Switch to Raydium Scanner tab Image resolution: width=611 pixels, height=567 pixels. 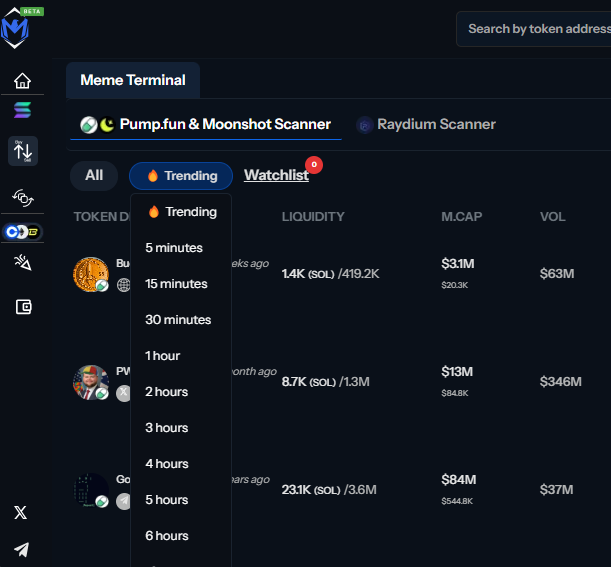426,124
